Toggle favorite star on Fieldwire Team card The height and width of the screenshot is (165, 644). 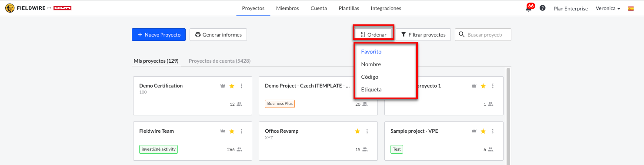point(232,131)
